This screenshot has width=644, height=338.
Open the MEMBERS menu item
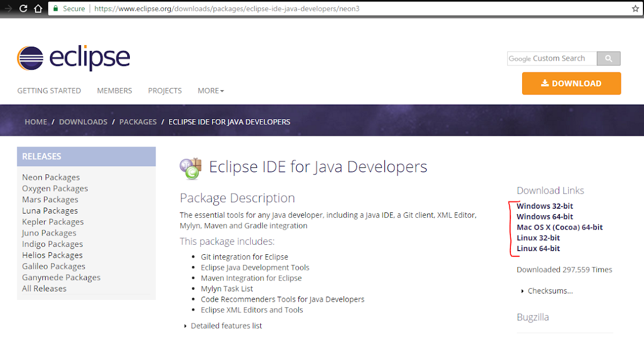click(114, 91)
